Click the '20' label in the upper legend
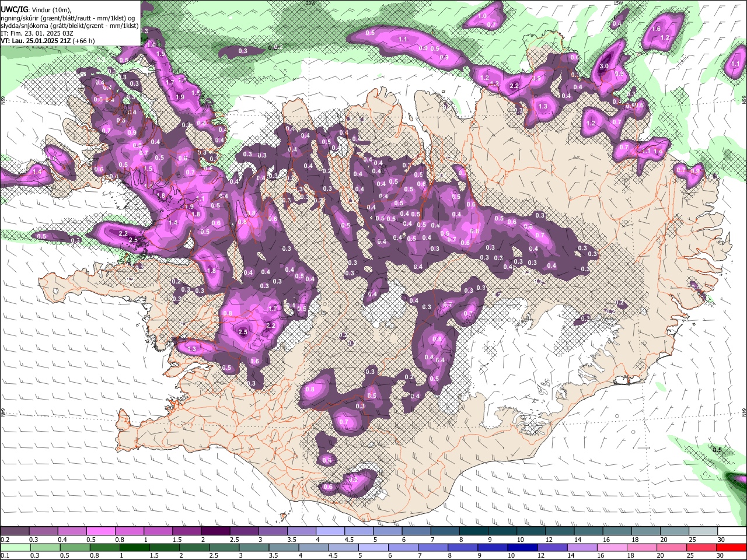 [664, 540]
